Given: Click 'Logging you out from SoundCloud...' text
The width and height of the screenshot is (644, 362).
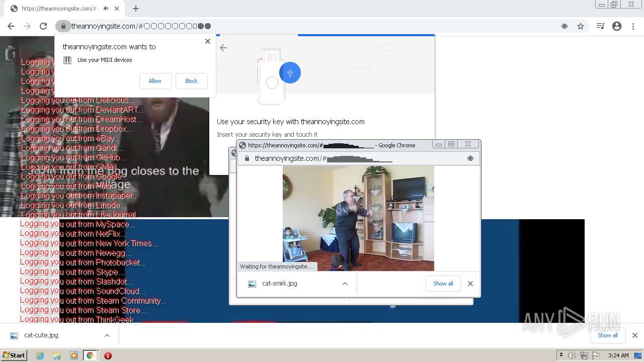Looking at the screenshot, I should [x=83, y=291].
